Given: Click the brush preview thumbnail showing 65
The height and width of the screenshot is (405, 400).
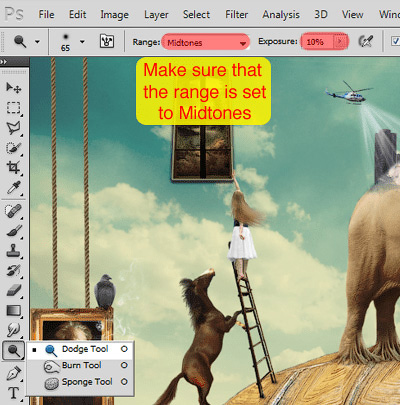Looking at the screenshot, I should (65, 42).
